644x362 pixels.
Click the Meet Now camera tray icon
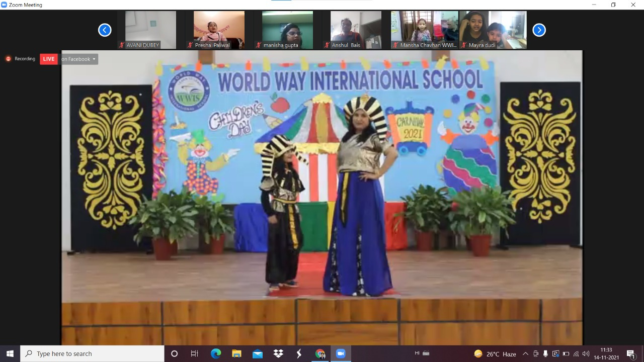point(536,353)
